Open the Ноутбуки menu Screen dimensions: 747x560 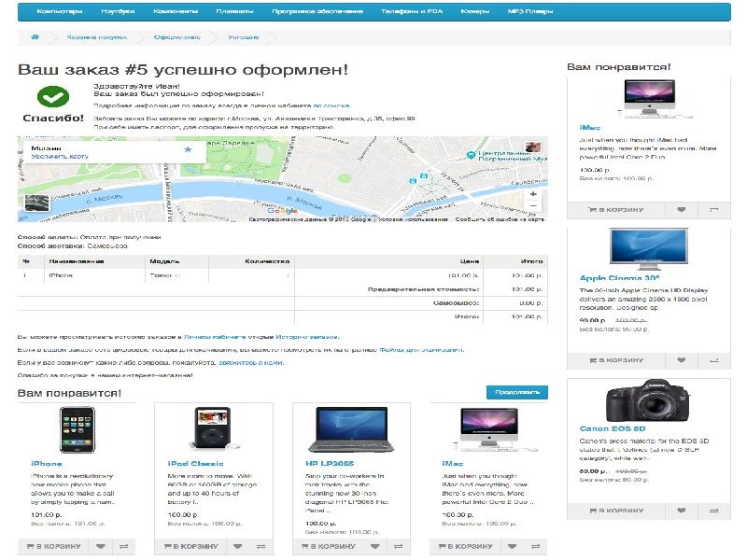point(119,11)
